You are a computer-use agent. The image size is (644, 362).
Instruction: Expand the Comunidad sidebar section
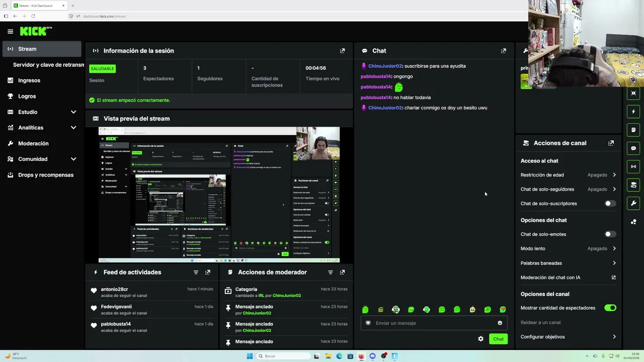(x=73, y=159)
